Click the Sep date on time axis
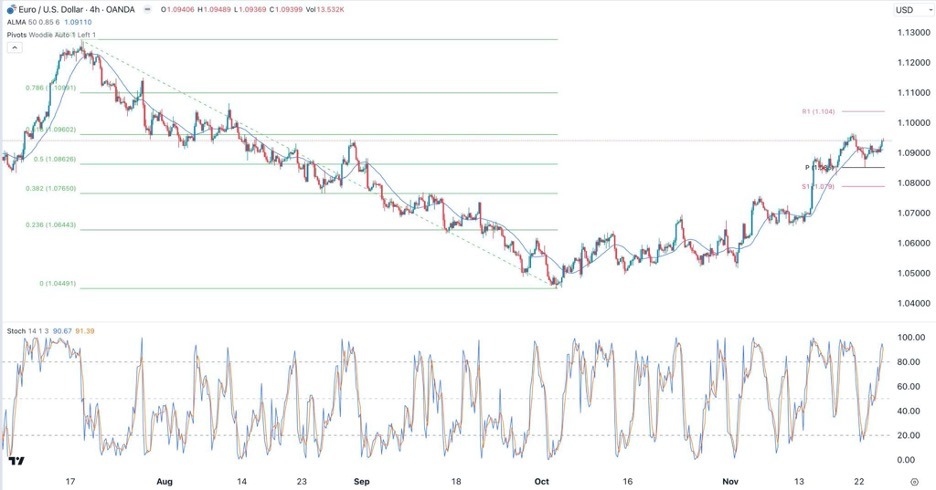The height and width of the screenshot is (490, 936). coord(362,482)
